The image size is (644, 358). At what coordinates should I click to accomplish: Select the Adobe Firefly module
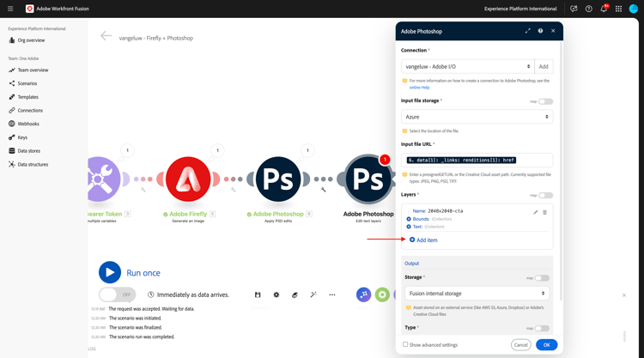188,179
